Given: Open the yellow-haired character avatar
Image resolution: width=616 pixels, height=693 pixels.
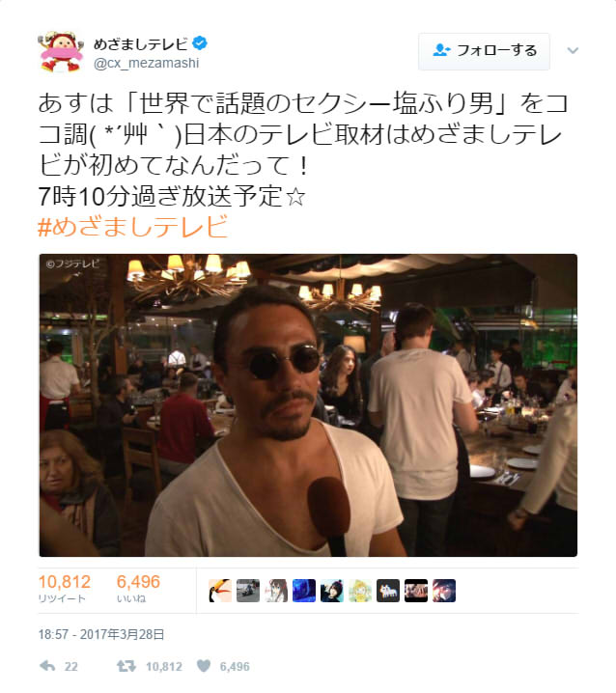Looking at the screenshot, I should pos(360,591).
